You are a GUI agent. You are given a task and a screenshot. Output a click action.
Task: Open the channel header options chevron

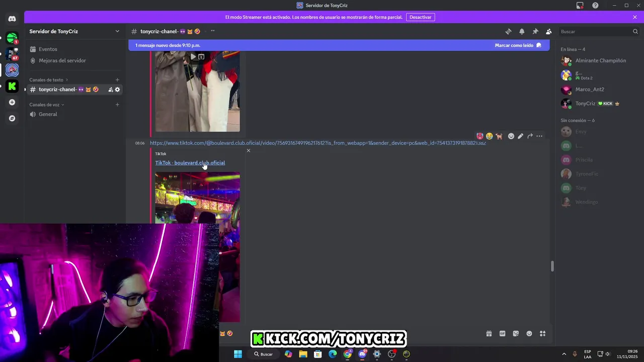[213, 31]
